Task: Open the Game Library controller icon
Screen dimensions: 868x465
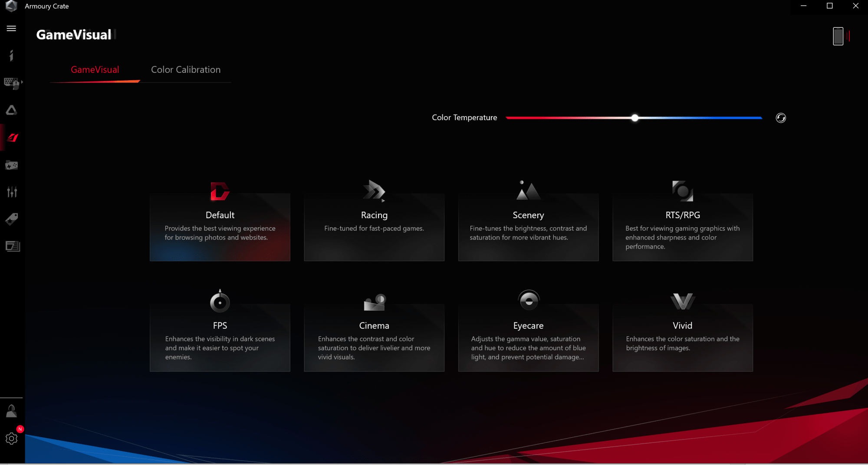Action: point(11,165)
